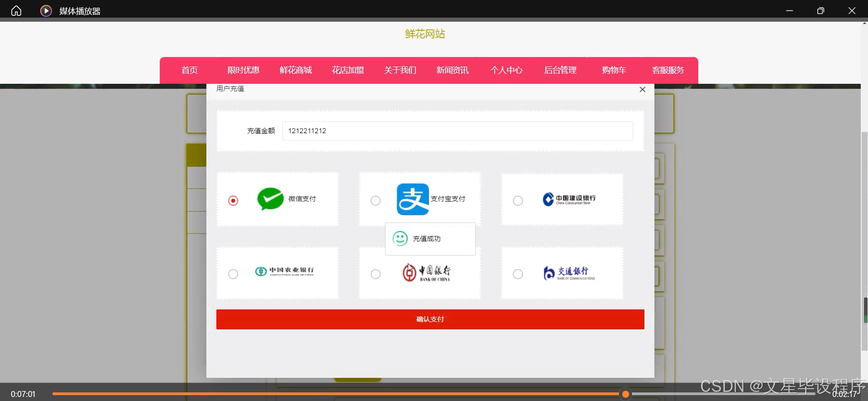The image size is (868, 401).
Task: Click the elapsed time 0:07:01 readout
Action: (x=23, y=394)
